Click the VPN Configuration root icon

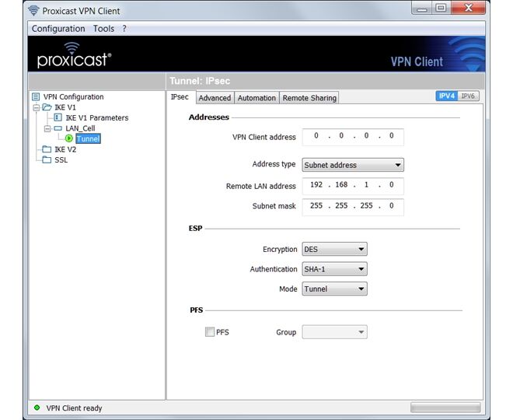[36, 97]
